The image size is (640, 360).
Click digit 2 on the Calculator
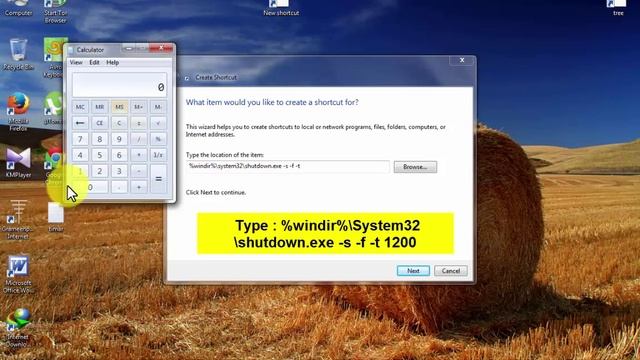pos(100,171)
